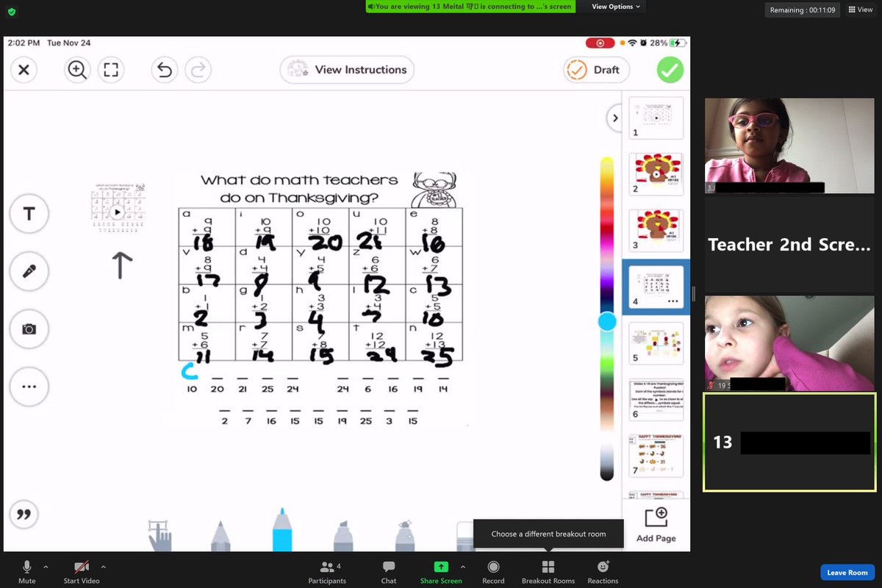Image resolution: width=882 pixels, height=588 pixels.
Task: Select the gray pencil tool
Action: coord(220,535)
